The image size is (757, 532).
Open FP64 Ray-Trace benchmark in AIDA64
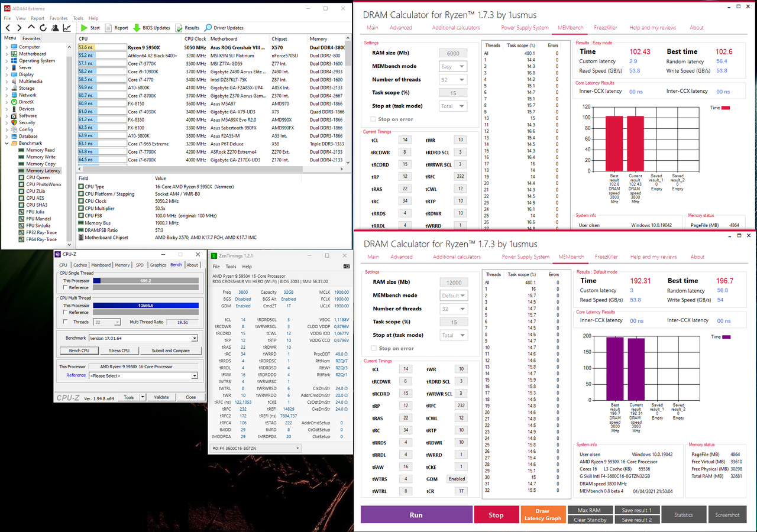(41, 239)
